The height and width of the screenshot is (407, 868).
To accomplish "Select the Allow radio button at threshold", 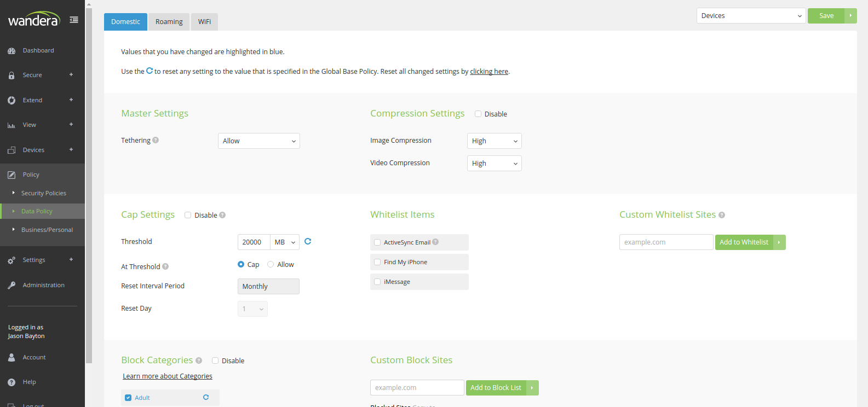I will pos(271,264).
